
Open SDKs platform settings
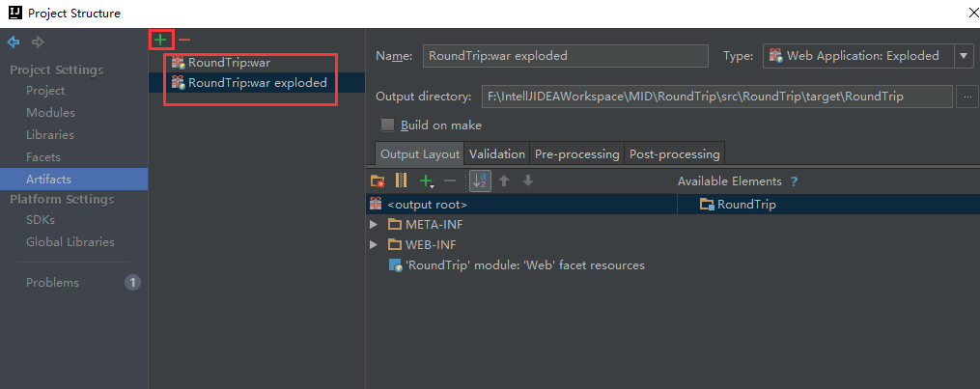point(41,220)
